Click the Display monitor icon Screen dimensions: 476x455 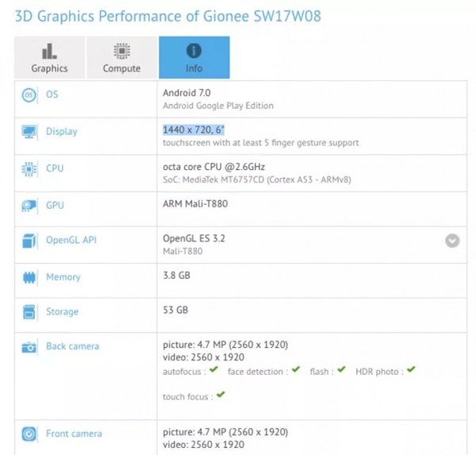(x=29, y=132)
